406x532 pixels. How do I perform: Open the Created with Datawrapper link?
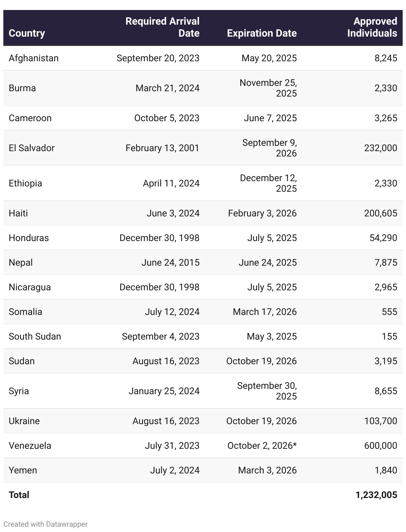pos(46,524)
